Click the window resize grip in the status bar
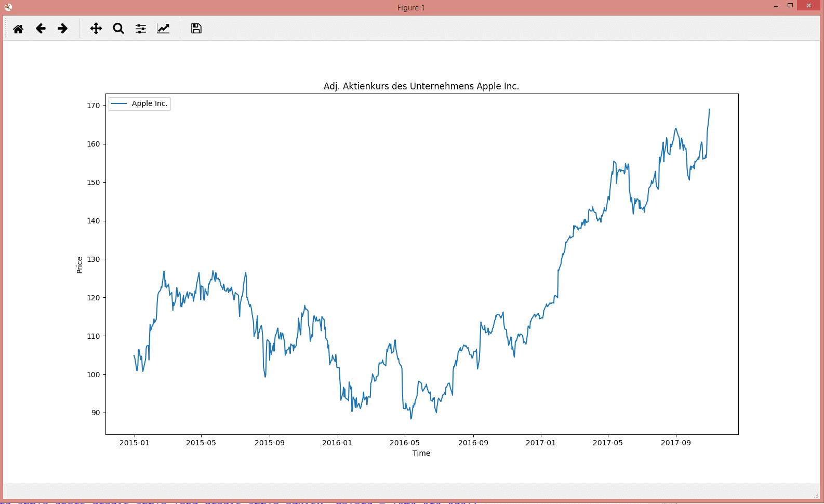The height and width of the screenshot is (504, 824). 816,495
